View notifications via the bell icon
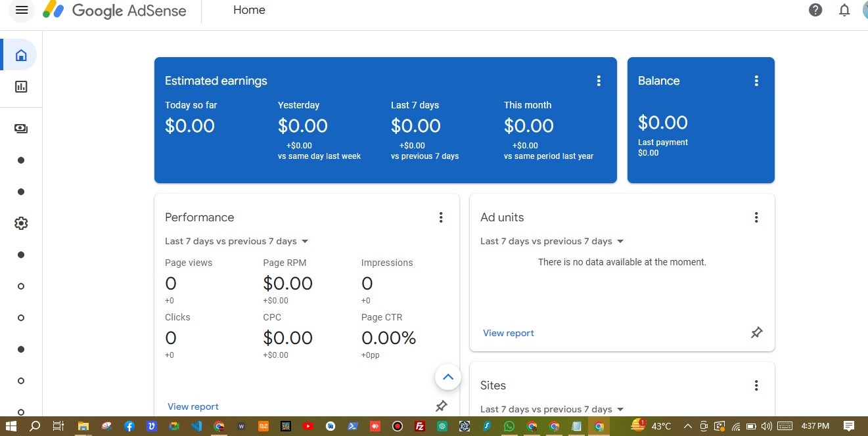 pos(844,10)
